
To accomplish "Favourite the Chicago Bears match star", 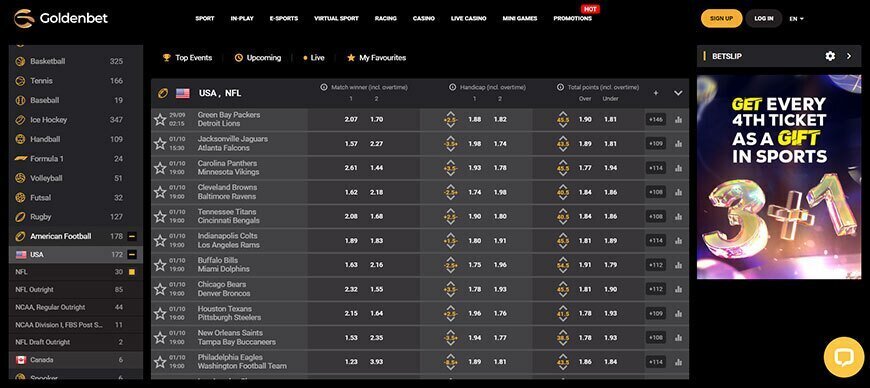I will pyautogui.click(x=160, y=289).
